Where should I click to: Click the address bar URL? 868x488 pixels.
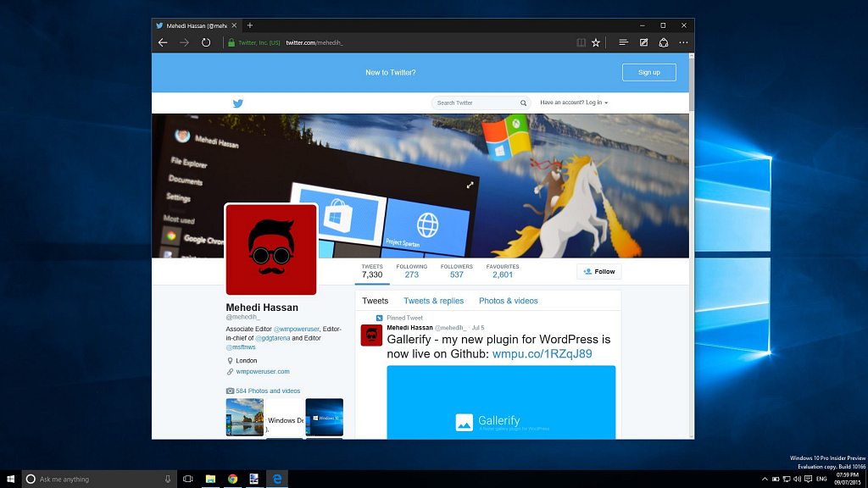314,42
